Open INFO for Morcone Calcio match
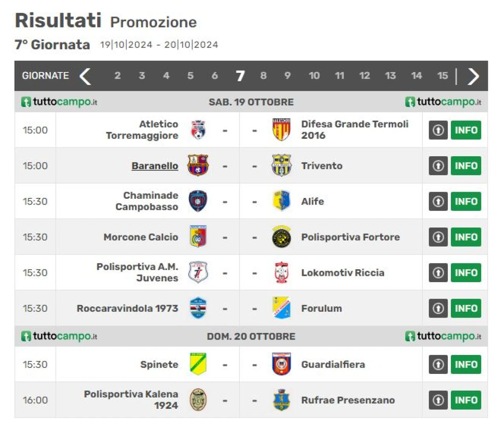 [466, 237]
